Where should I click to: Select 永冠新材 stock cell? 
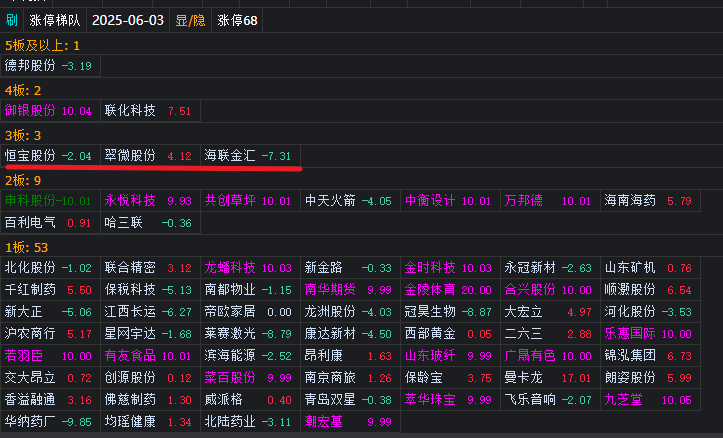pyautogui.click(x=551, y=267)
